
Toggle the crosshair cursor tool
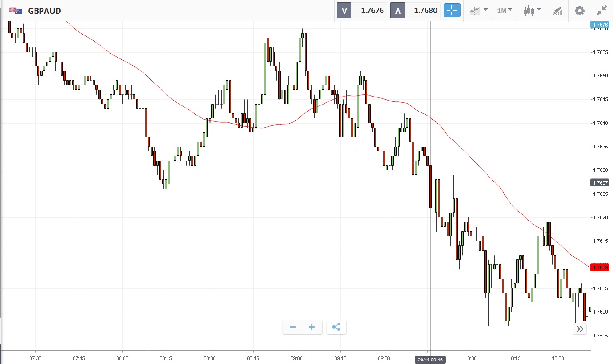click(452, 11)
